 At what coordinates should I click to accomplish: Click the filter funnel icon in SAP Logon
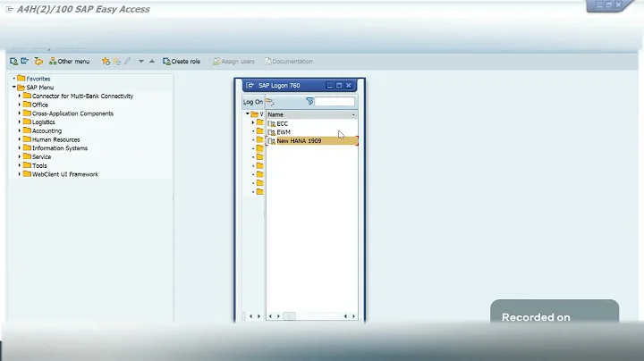309,101
